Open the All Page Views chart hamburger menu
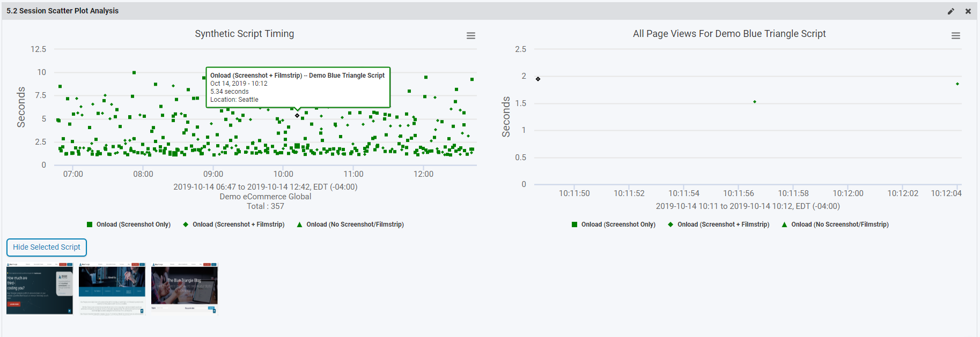Viewport: 980px width, 337px height. (955, 36)
